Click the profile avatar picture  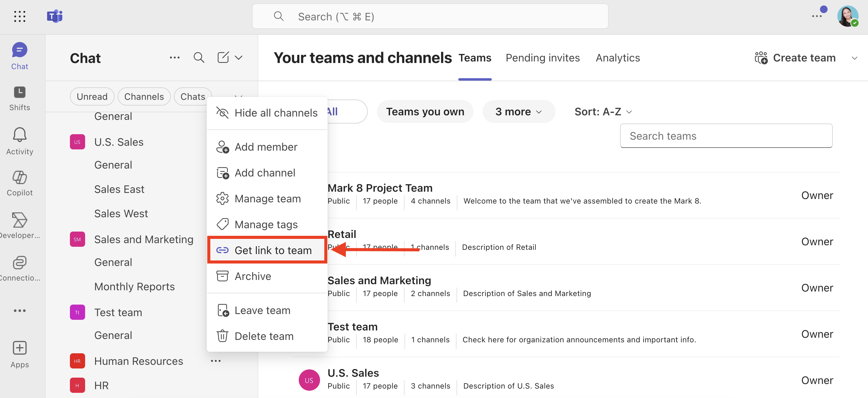[847, 16]
